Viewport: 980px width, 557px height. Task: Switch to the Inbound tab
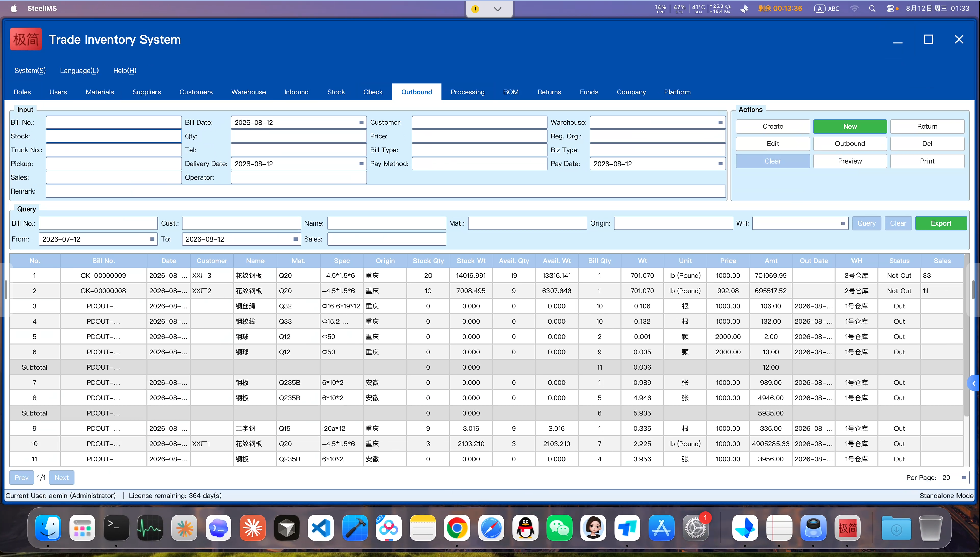click(296, 92)
